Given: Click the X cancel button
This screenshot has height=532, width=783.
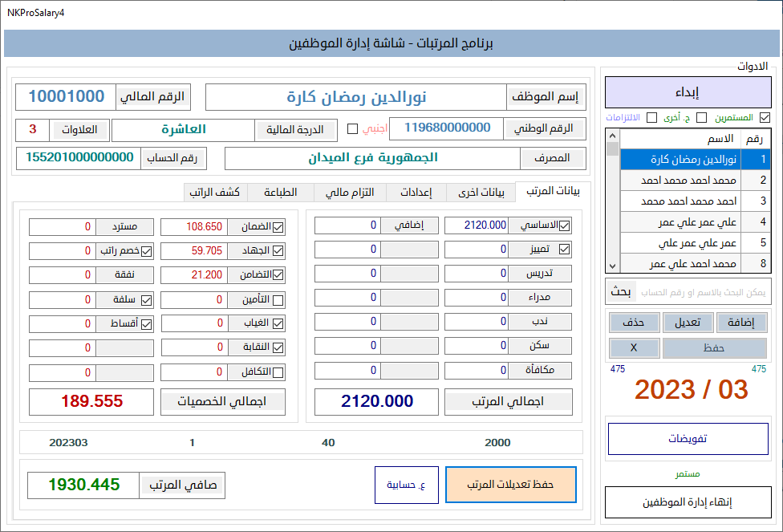Looking at the screenshot, I should [634, 348].
